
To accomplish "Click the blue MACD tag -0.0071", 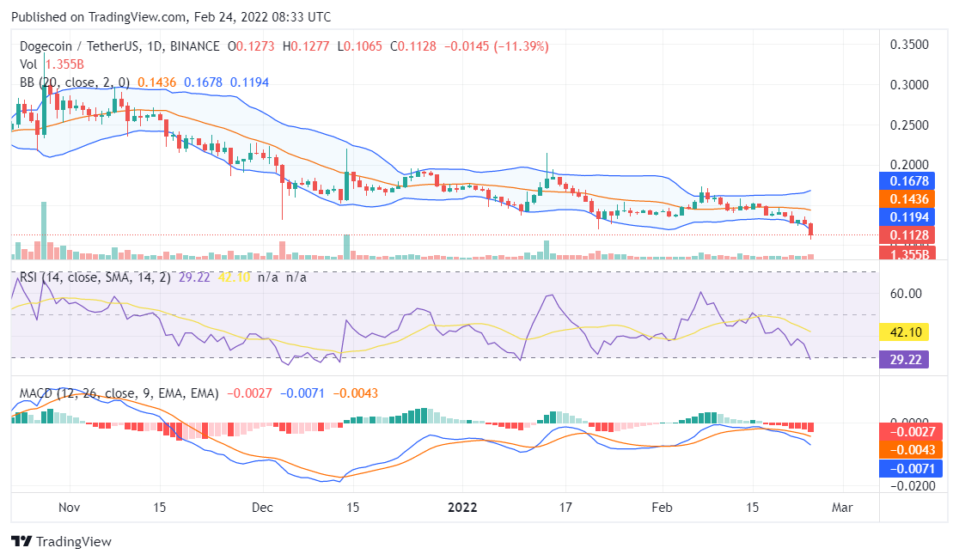I will (911, 467).
